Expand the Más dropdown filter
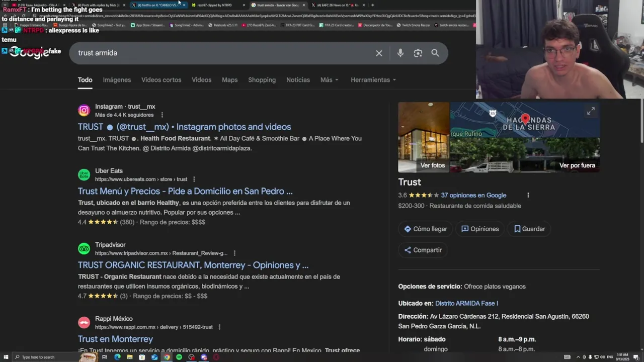Image resolution: width=644 pixels, height=362 pixels. point(330,80)
